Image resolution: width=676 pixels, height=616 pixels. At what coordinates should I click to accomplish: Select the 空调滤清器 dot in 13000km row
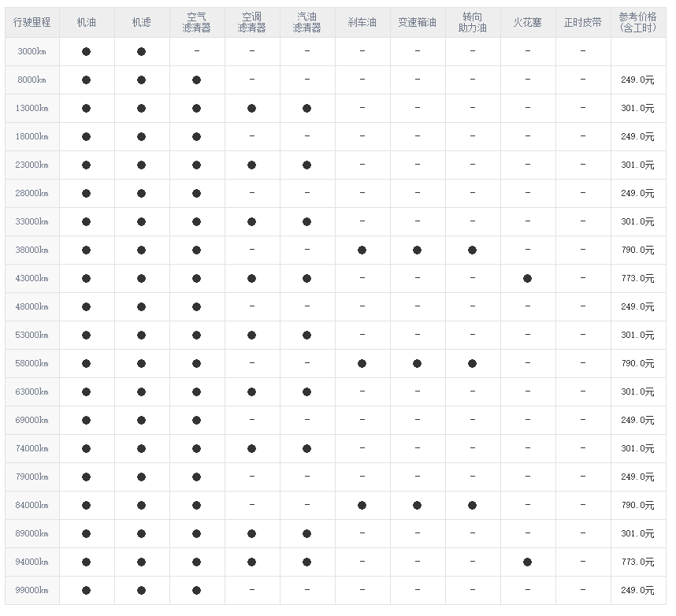point(251,108)
